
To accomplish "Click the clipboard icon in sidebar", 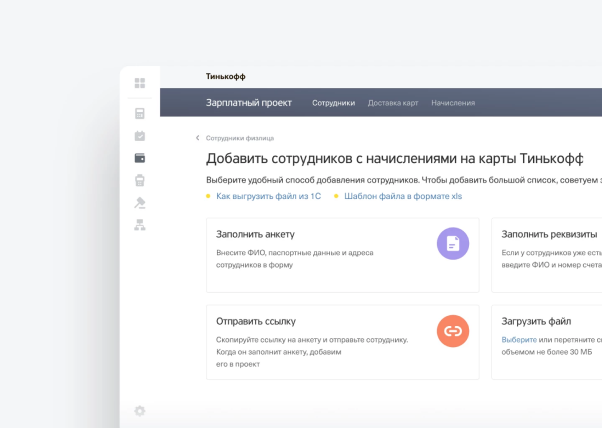I will click(140, 180).
